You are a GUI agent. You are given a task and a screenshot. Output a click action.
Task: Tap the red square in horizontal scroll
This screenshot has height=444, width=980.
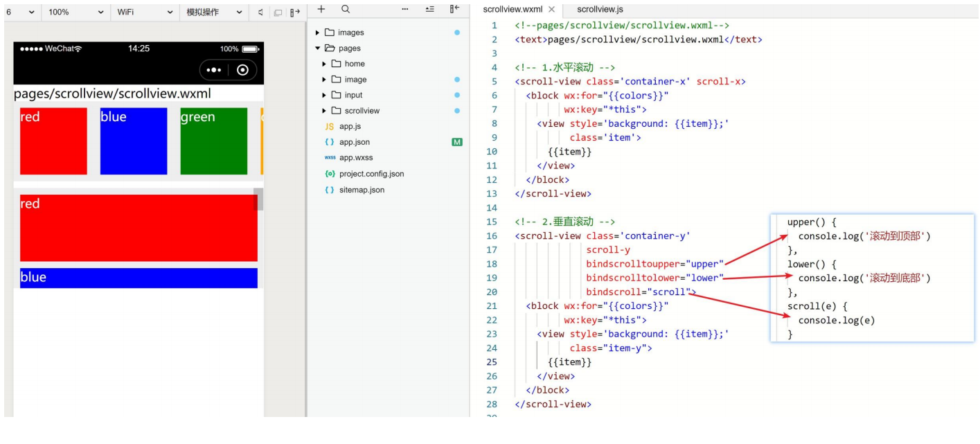53,141
